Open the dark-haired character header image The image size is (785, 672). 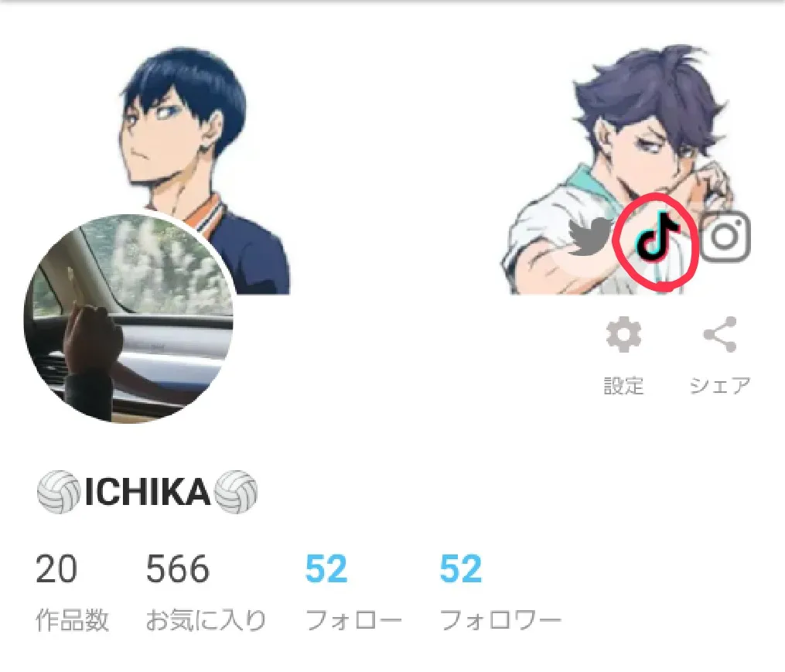click(x=204, y=170)
